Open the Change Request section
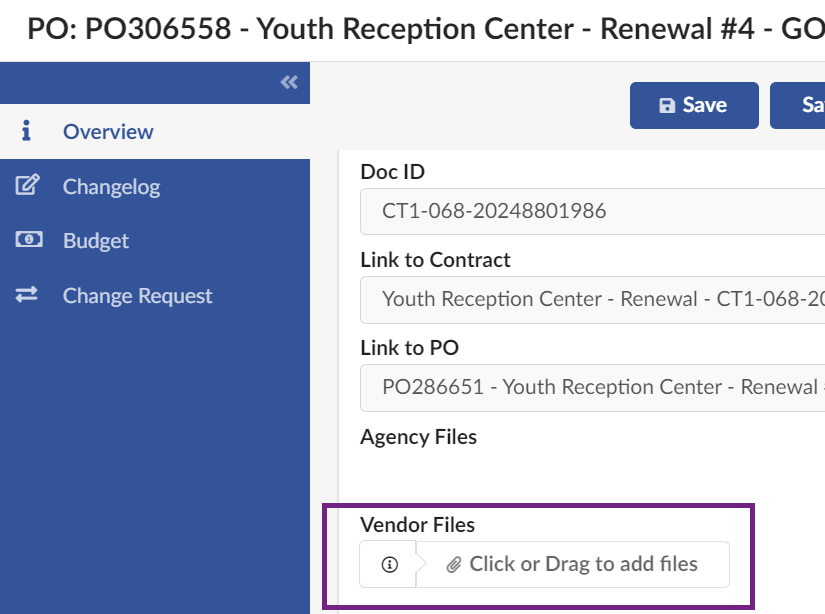The height and width of the screenshot is (614, 825). (x=137, y=296)
